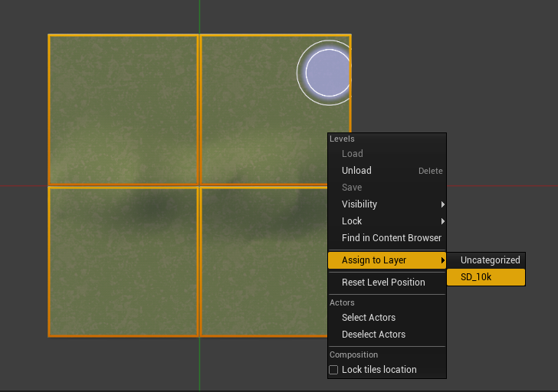Select the bottom-left landscape tile
Viewport: 558px width, 392px height.
pyautogui.click(x=123, y=262)
